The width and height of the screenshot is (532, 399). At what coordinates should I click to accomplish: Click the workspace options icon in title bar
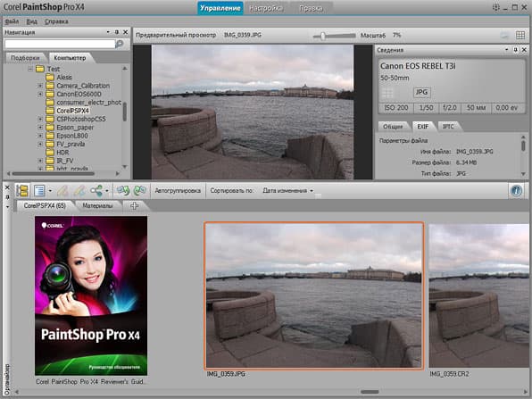point(495,7)
